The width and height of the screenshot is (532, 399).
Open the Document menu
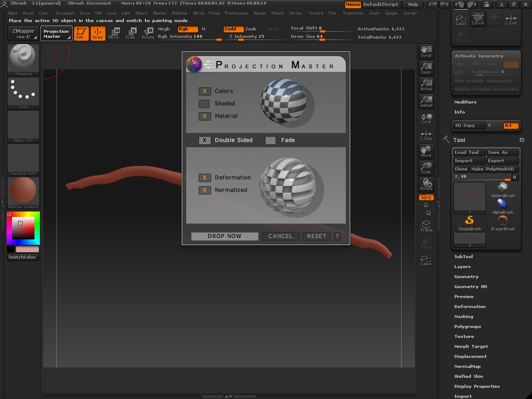[65, 13]
